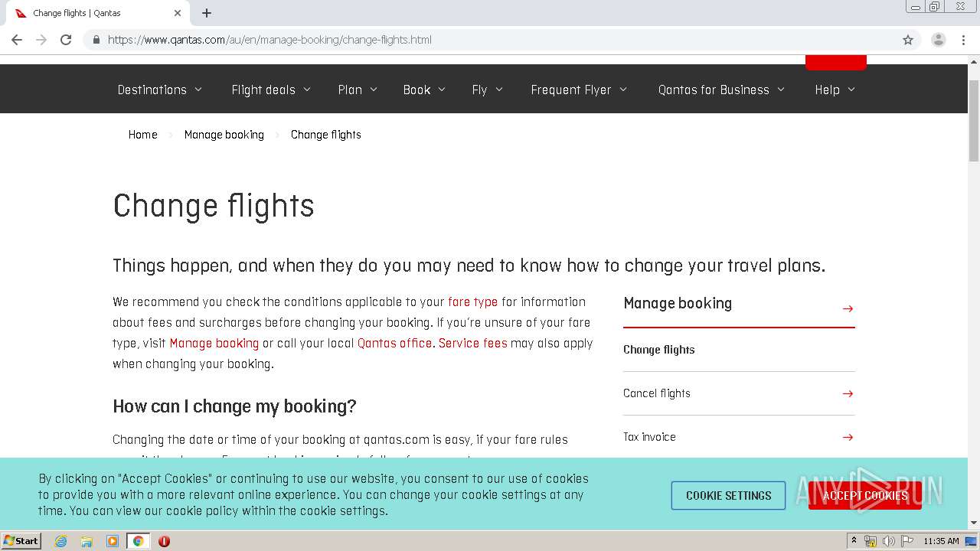Expand the Qantas for Business menu
980x551 pixels.
click(x=721, y=90)
